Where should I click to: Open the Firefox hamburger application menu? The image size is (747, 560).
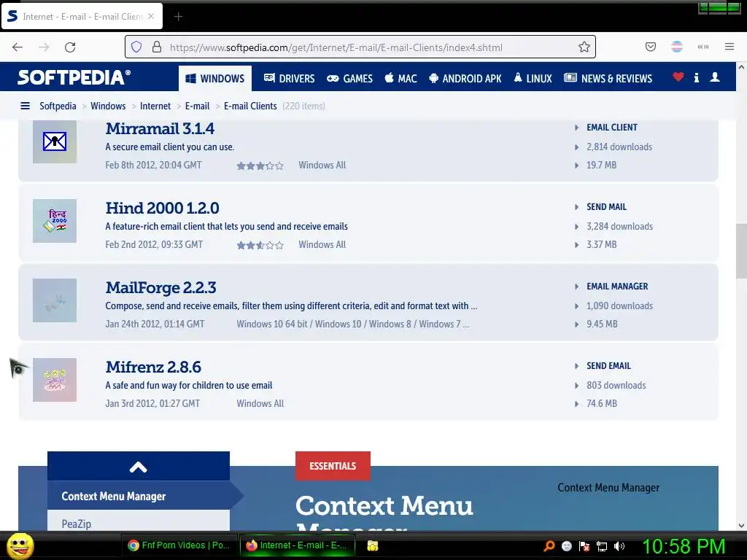729,47
